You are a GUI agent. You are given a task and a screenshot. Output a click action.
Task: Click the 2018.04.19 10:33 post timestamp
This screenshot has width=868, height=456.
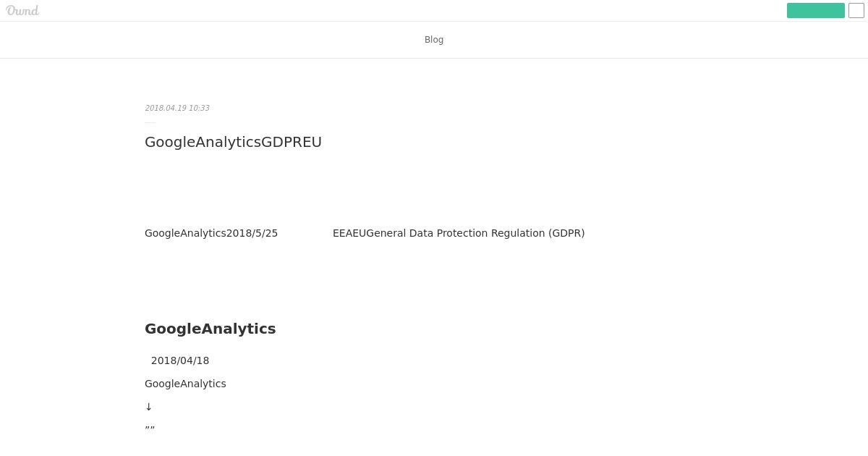[x=177, y=108]
